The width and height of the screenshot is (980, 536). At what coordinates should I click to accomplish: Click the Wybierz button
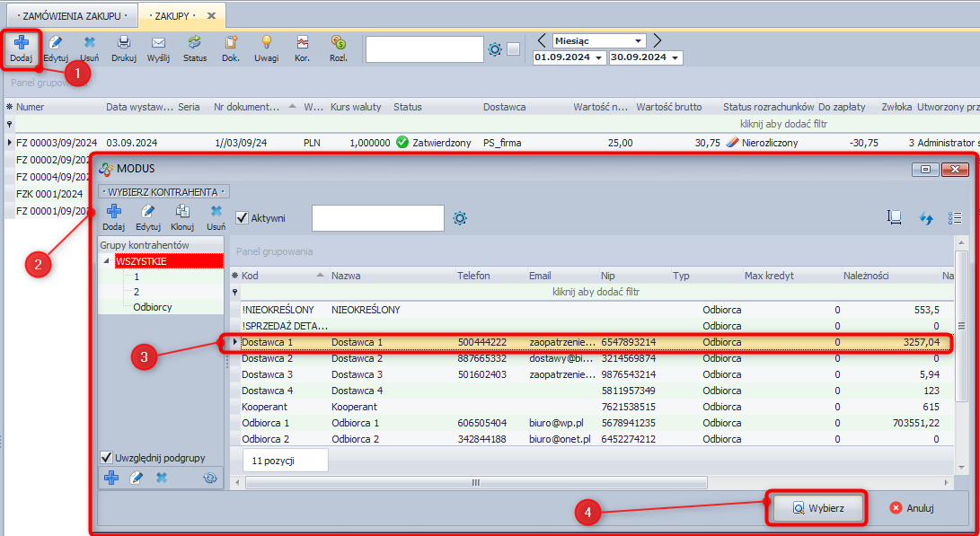817,507
